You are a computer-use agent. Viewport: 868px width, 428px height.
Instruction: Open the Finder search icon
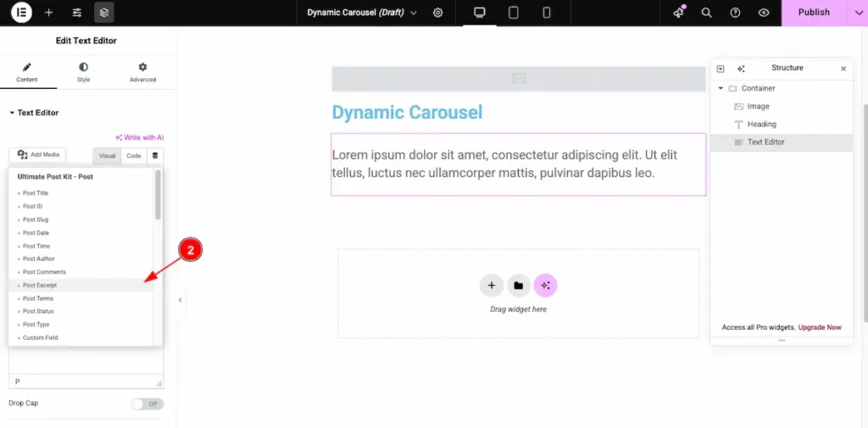(707, 13)
